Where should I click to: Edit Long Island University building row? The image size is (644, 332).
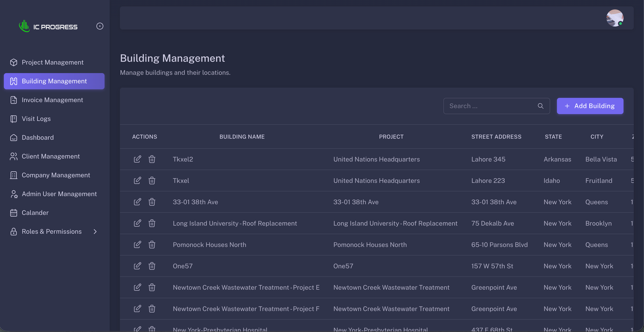coord(137,223)
